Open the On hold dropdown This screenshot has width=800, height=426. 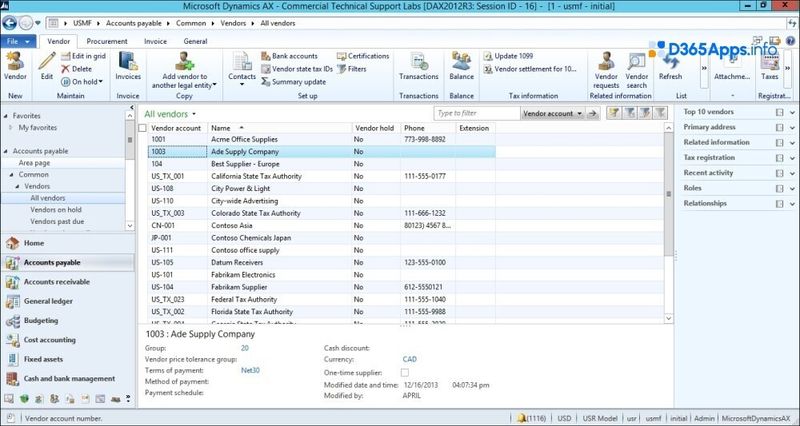click(82, 82)
